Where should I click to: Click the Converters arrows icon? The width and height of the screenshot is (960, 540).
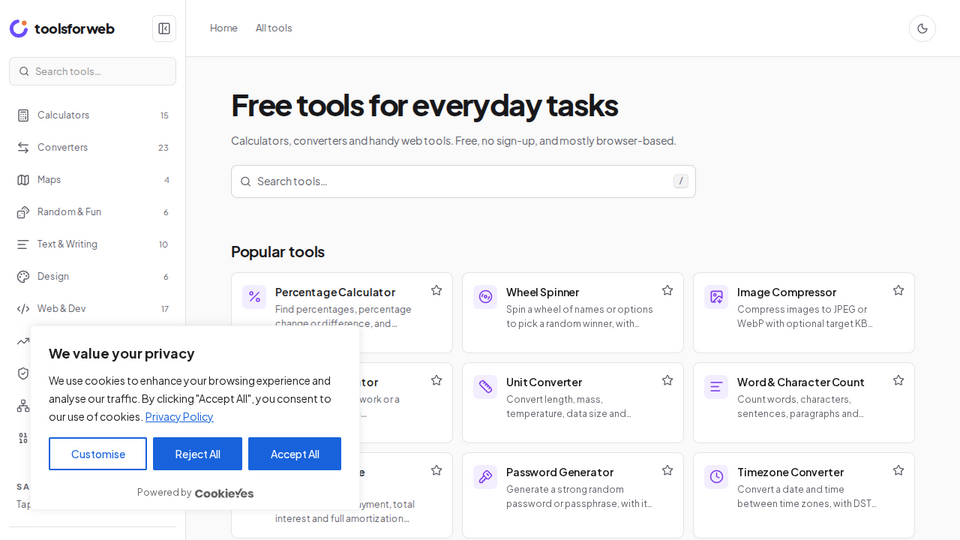(x=23, y=148)
